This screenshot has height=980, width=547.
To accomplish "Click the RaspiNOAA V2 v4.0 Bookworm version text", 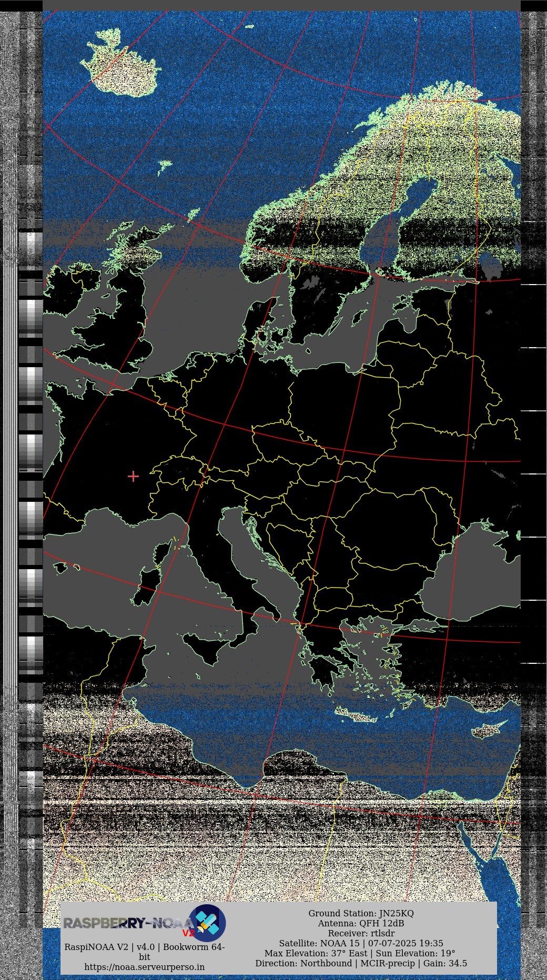I will coord(144,952).
